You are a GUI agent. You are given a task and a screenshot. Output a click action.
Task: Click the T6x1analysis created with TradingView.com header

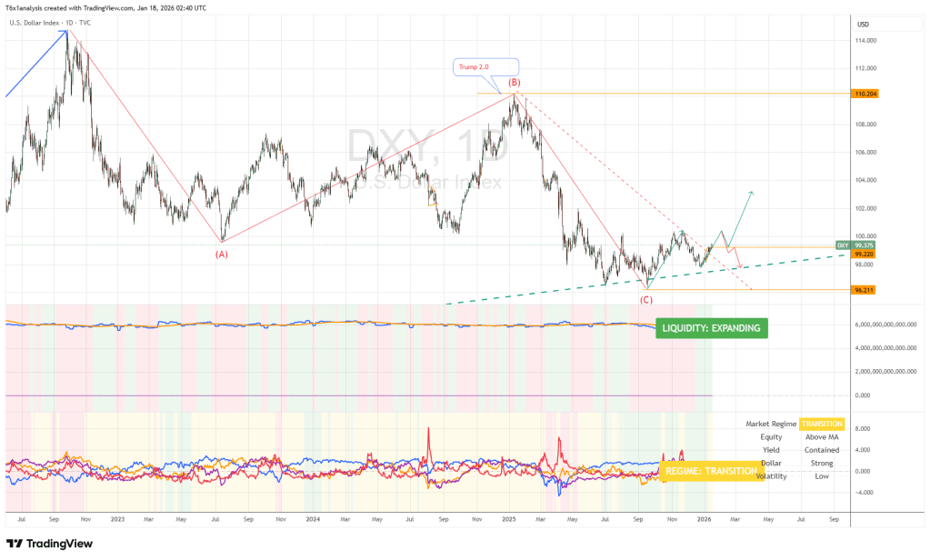click(105, 8)
